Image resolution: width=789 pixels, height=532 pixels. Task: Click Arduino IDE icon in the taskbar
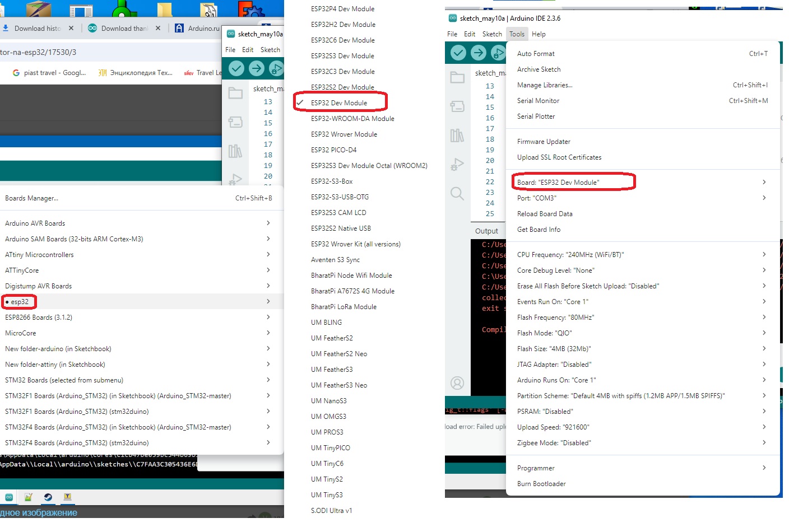(9, 497)
